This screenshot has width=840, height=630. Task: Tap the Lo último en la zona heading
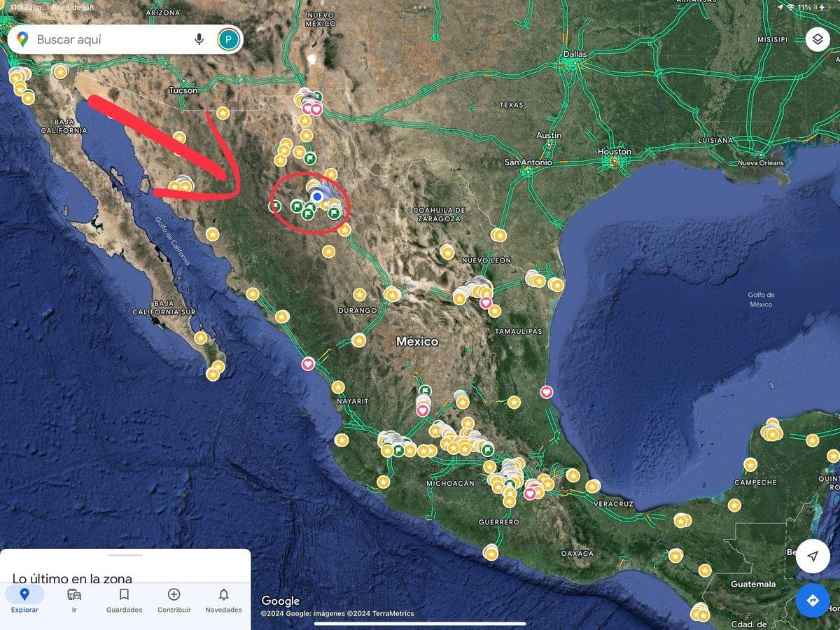[72, 578]
